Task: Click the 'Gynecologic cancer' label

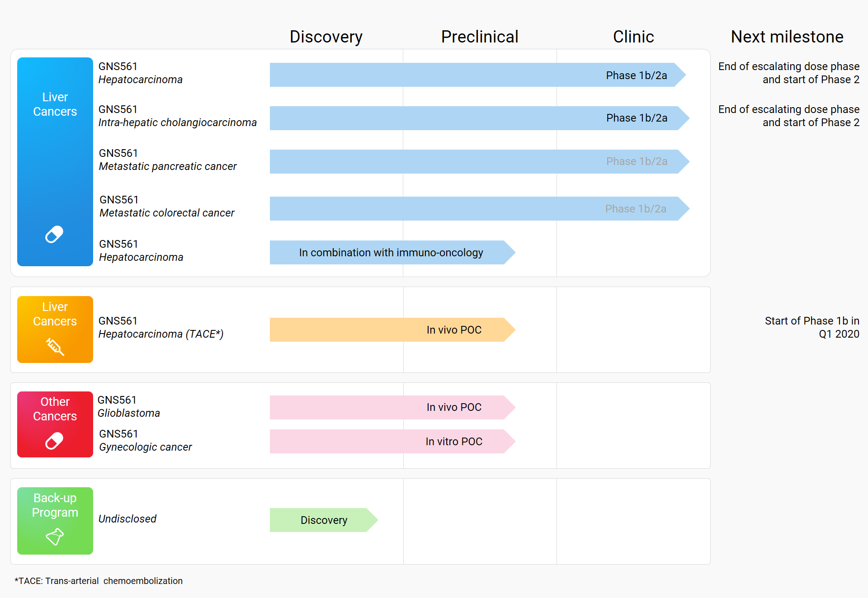Action: point(146,447)
